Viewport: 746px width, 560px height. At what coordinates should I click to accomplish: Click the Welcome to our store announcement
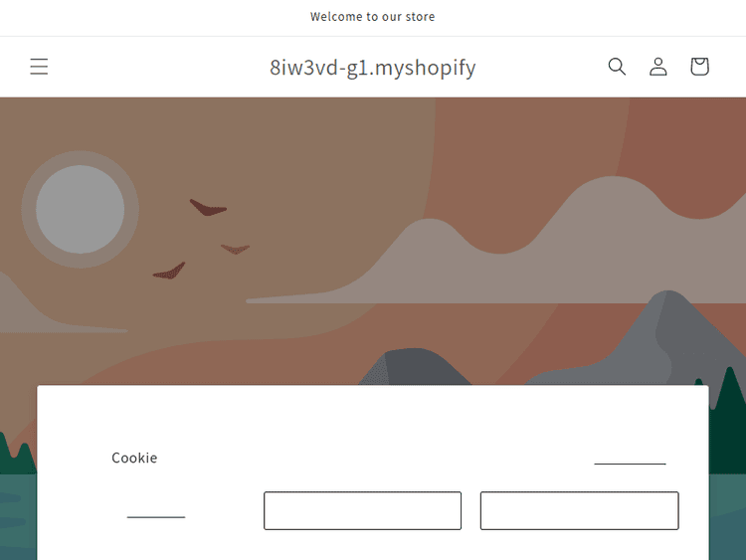click(373, 17)
